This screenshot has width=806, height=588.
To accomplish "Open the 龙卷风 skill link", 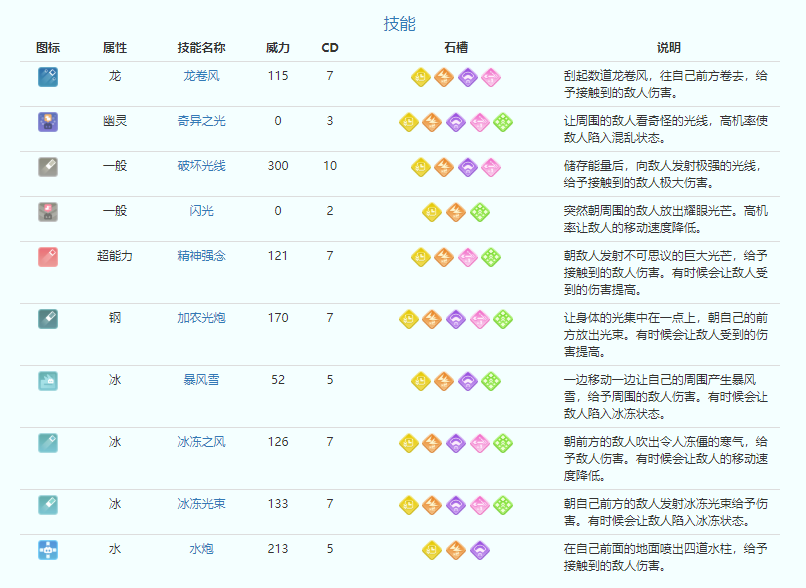I will [x=201, y=77].
